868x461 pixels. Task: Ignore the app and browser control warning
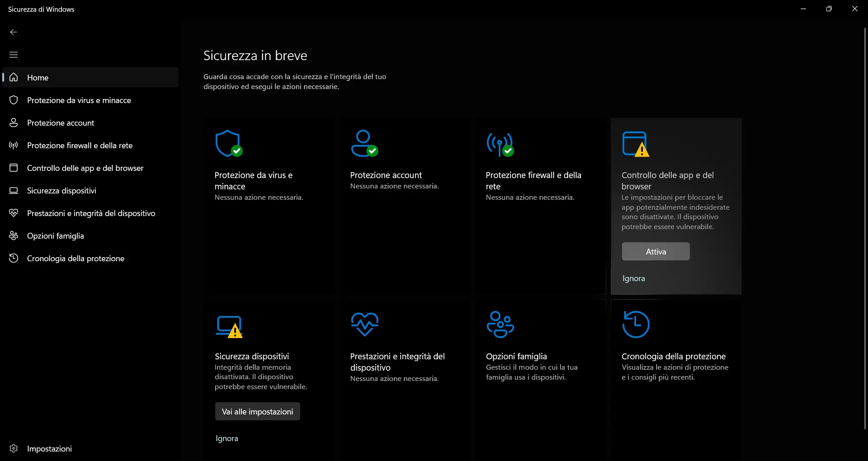click(x=633, y=278)
